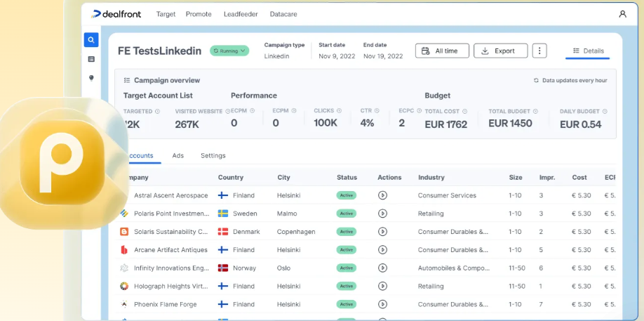Screen dimensions: 644x321
Task: Click the info icon next to TOTAL BUDGET
Action: pos(535,112)
